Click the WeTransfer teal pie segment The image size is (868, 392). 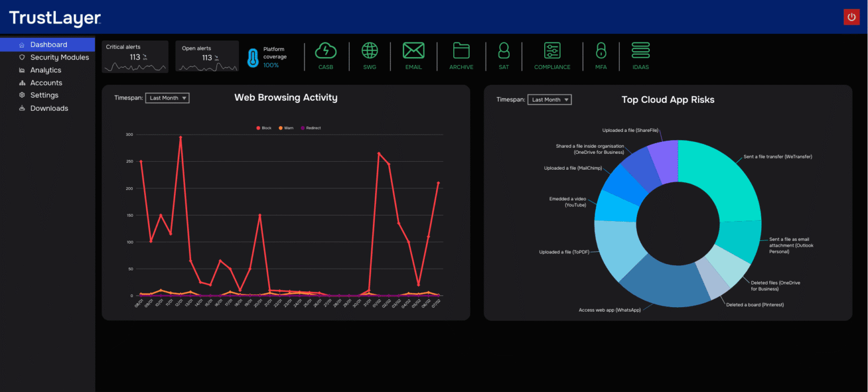tap(723, 178)
